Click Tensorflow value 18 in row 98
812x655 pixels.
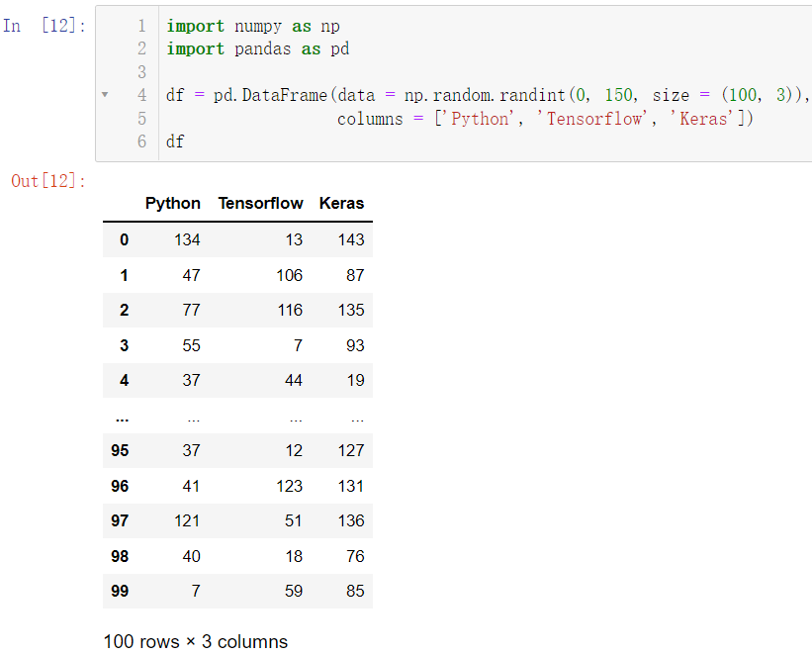(294, 556)
